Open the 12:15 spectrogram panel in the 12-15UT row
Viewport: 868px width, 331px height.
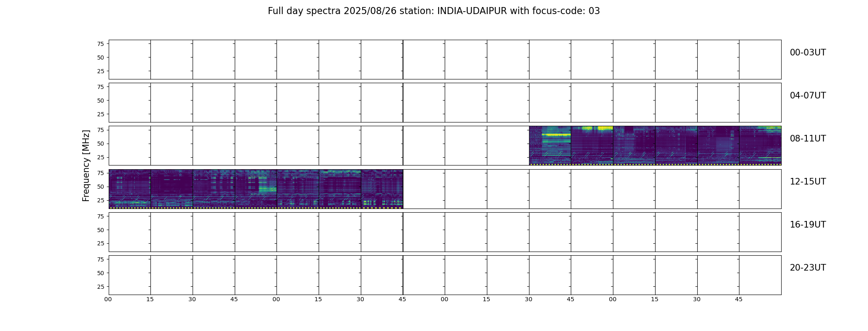(x=172, y=189)
